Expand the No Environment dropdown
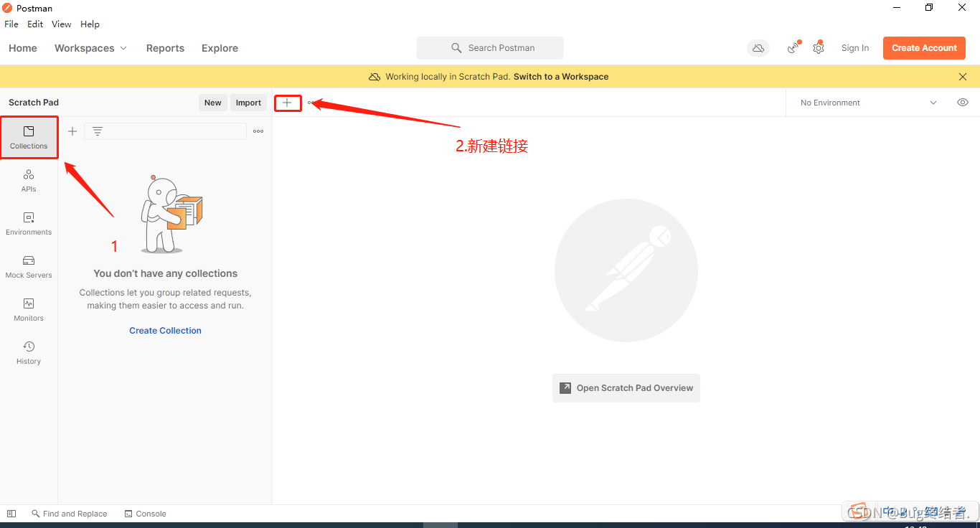Image resolution: width=980 pixels, height=528 pixels. coord(869,103)
